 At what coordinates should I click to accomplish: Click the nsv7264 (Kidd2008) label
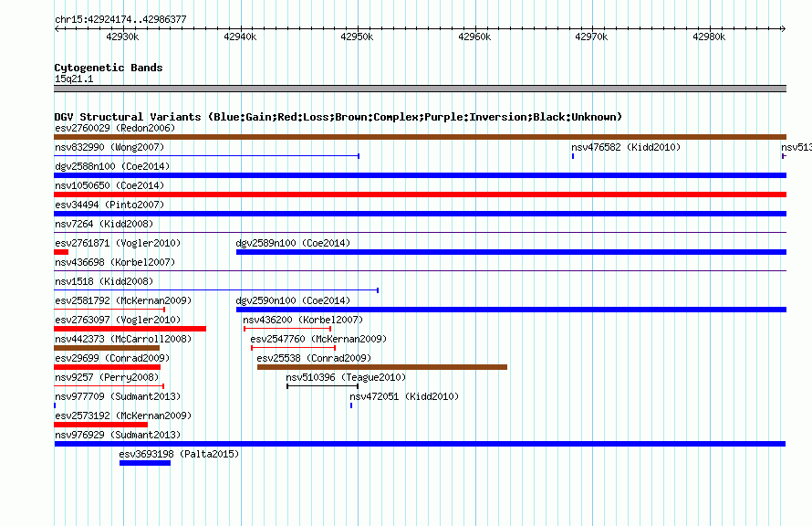[x=104, y=224]
